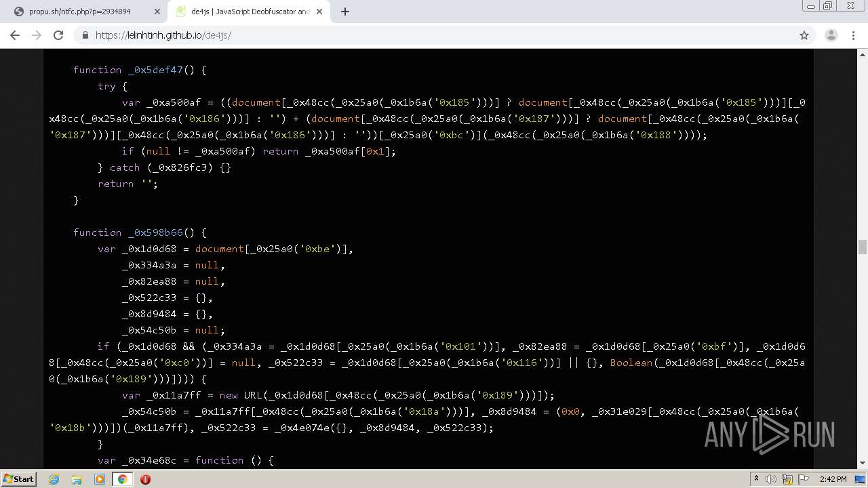Select the Chrome taskbar button

122,479
